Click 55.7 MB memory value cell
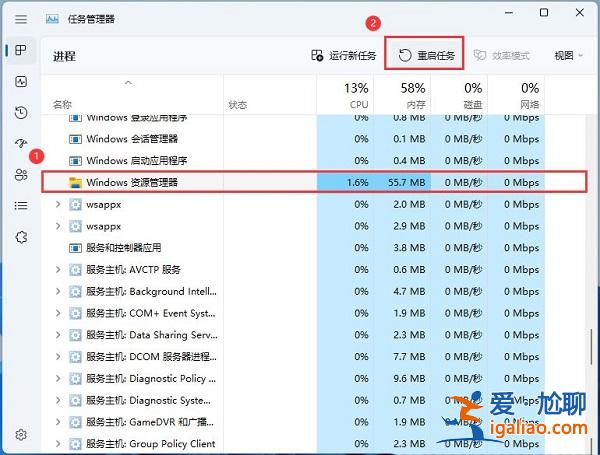This screenshot has height=455, width=600. click(402, 183)
